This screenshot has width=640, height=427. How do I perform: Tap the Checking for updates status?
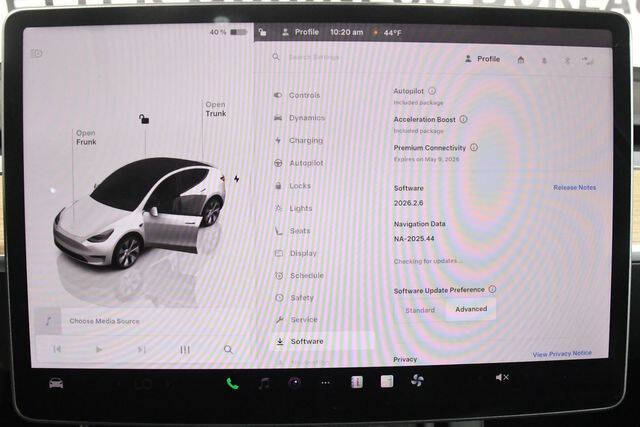coord(427,261)
